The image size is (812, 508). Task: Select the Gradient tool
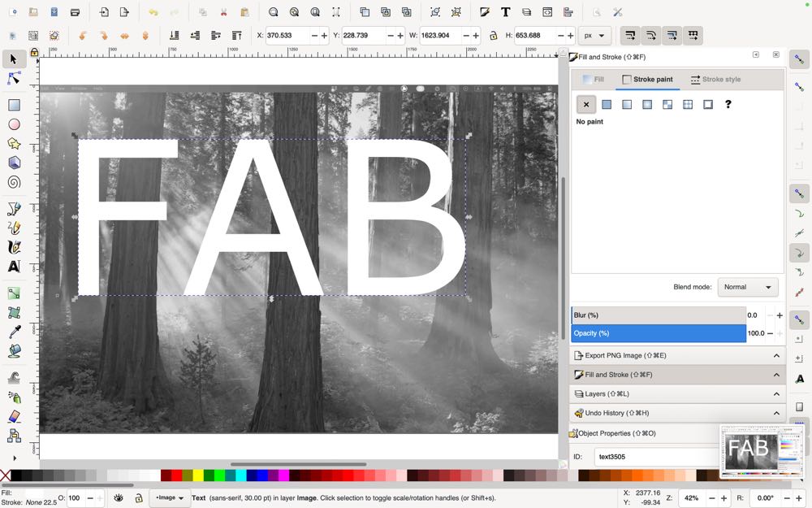pyautogui.click(x=14, y=293)
